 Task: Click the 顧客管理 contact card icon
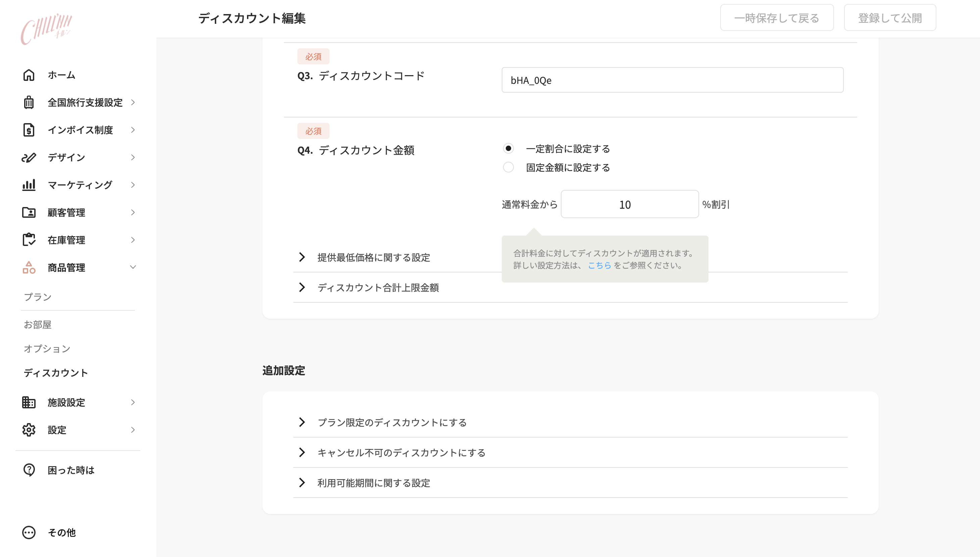(x=29, y=212)
